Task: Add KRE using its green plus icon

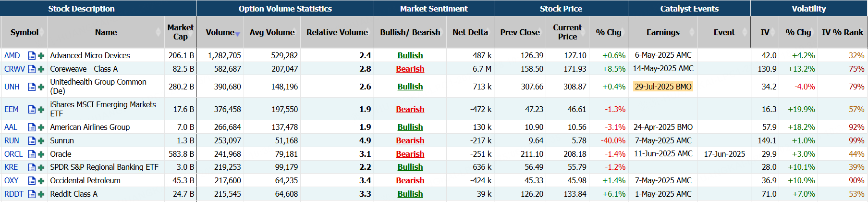Action: pyautogui.click(x=41, y=167)
